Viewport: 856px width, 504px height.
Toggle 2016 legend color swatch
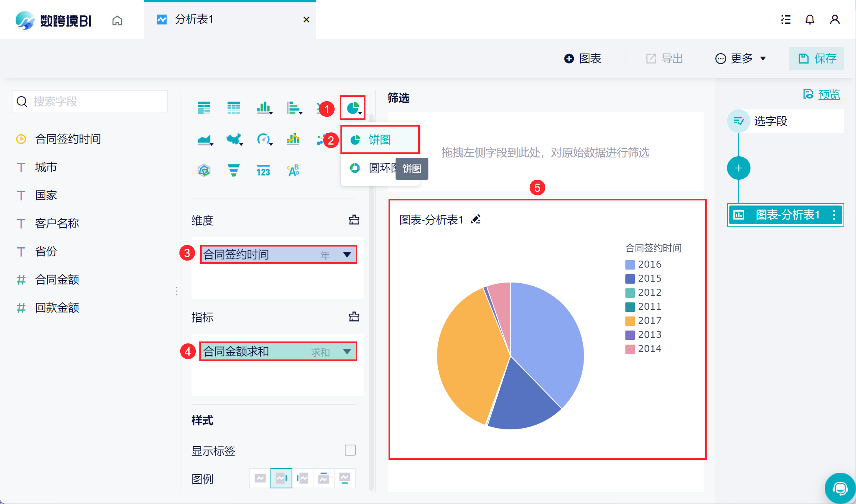click(630, 265)
